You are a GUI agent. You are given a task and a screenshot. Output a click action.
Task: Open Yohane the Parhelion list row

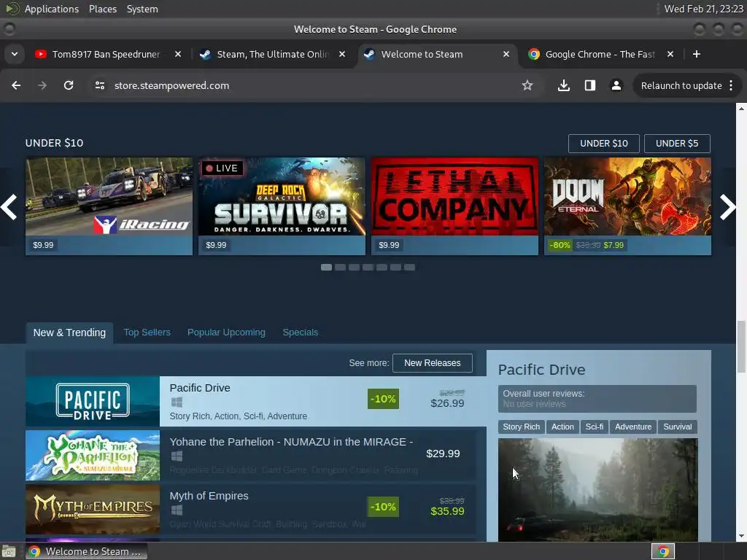251,455
